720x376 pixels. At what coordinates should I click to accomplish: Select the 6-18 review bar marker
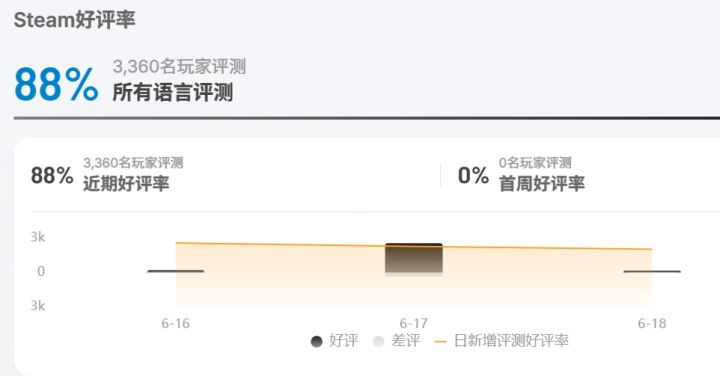(x=652, y=271)
